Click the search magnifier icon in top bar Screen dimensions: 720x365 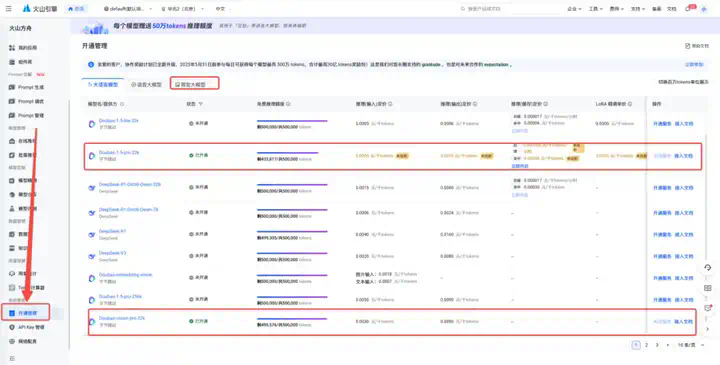coord(463,9)
